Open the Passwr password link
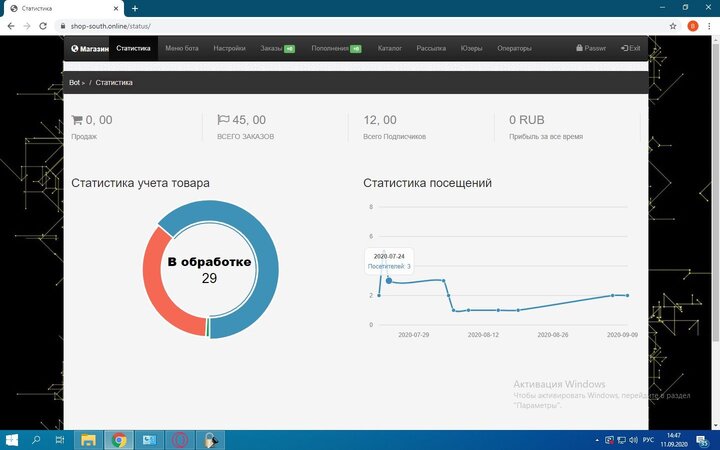The height and width of the screenshot is (450, 720). click(x=591, y=48)
